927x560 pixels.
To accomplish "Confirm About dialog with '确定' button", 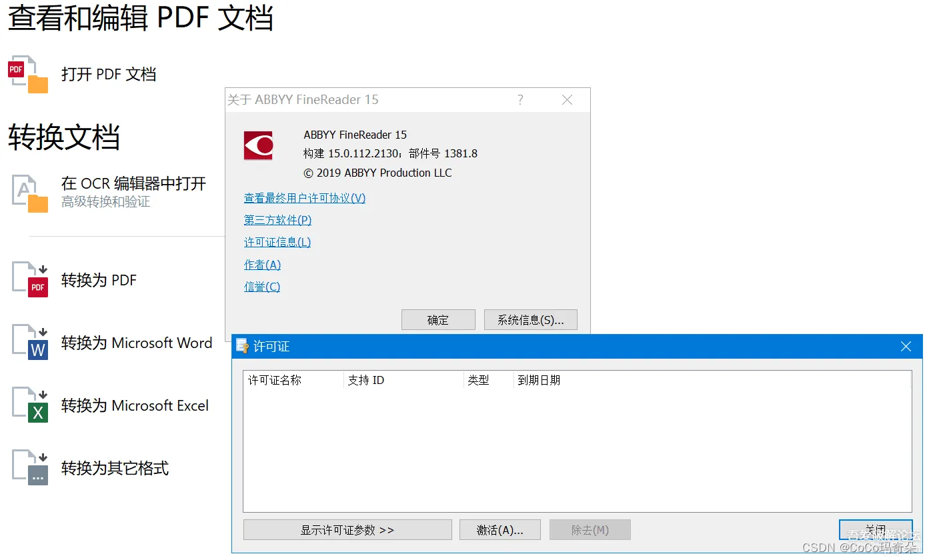I will tap(438, 320).
